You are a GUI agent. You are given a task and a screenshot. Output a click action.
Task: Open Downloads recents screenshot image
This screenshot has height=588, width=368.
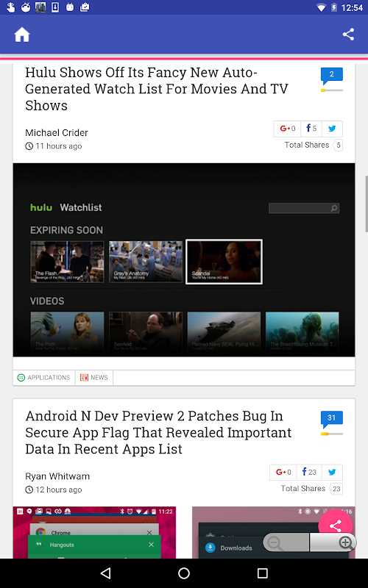pos(273,532)
